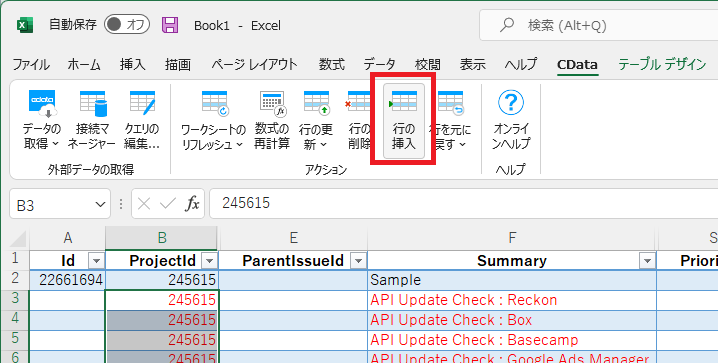Open the Summary column filter dropdown

pos(647,261)
